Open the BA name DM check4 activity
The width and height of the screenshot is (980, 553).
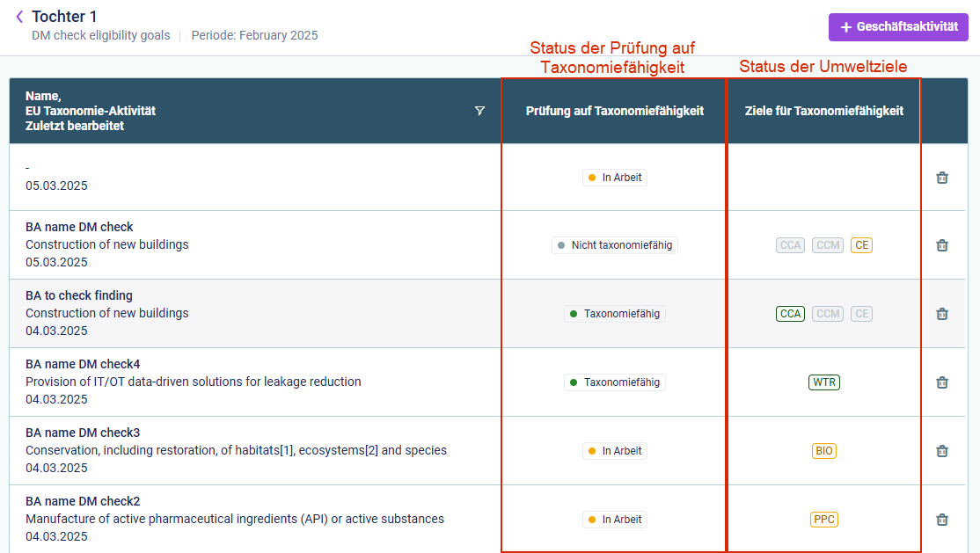click(83, 364)
